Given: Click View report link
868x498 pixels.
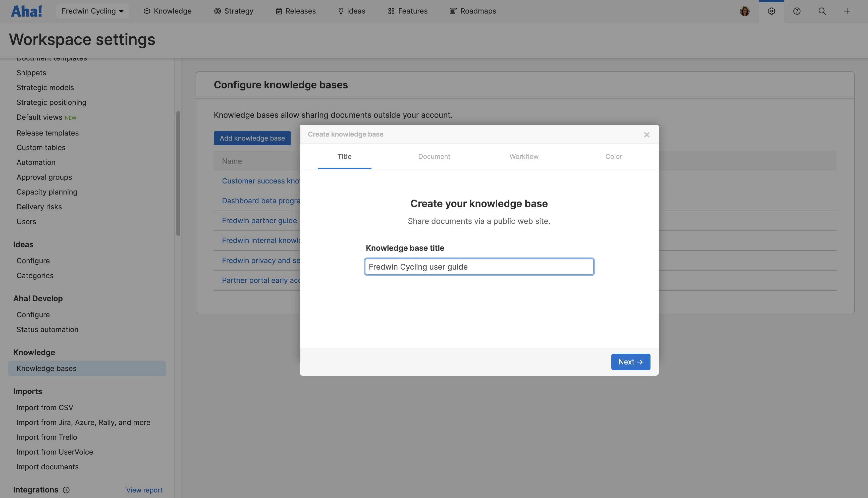Looking at the screenshot, I should (x=144, y=490).
